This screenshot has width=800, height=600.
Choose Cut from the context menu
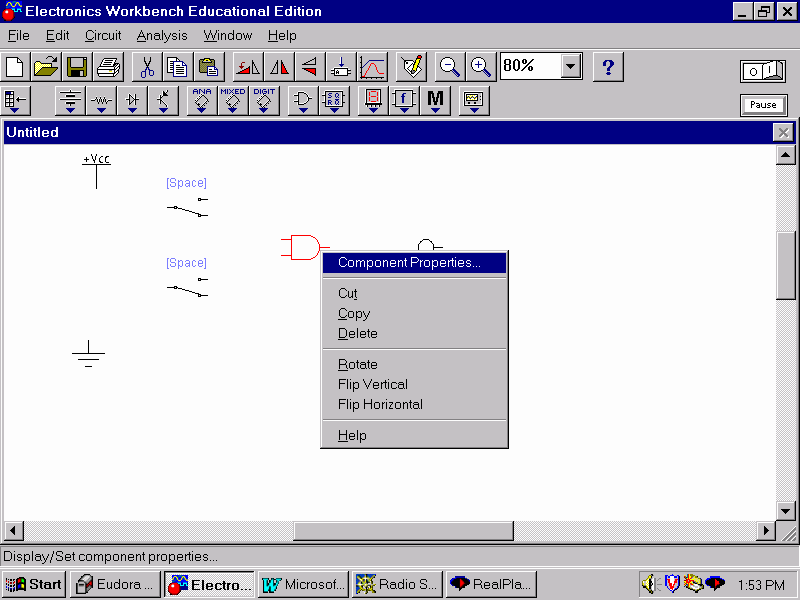click(x=414, y=293)
